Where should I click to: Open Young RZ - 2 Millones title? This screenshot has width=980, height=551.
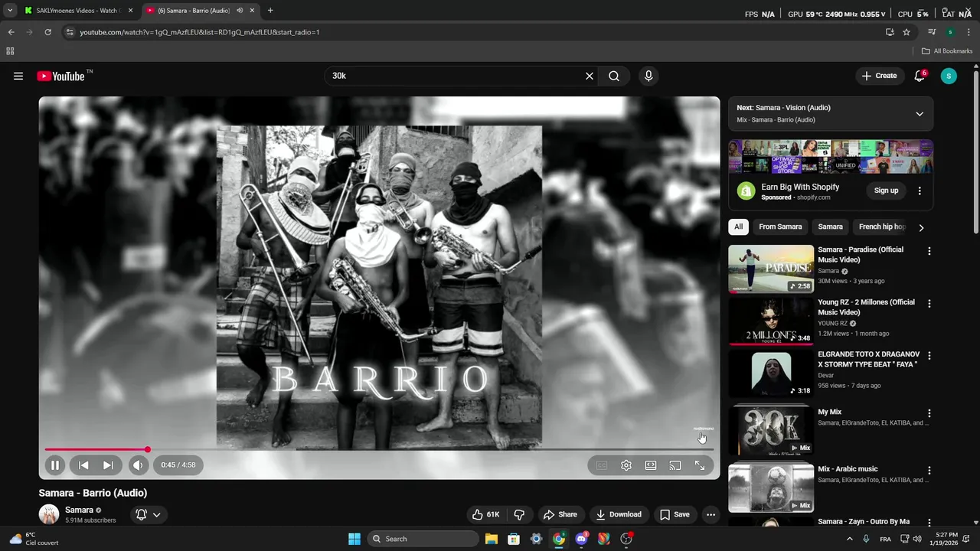pyautogui.click(x=866, y=307)
